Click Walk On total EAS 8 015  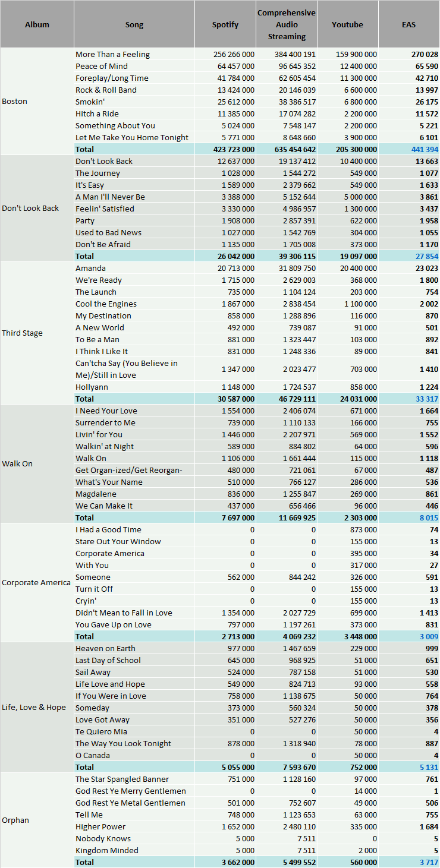[x=409, y=517]
